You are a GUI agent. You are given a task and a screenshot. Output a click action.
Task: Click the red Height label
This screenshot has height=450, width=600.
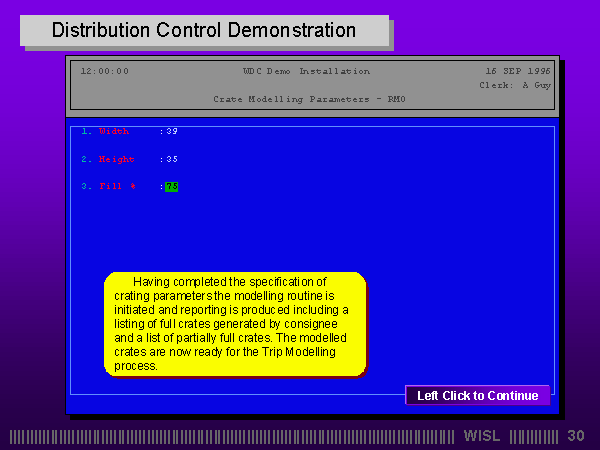pos(116,160)
